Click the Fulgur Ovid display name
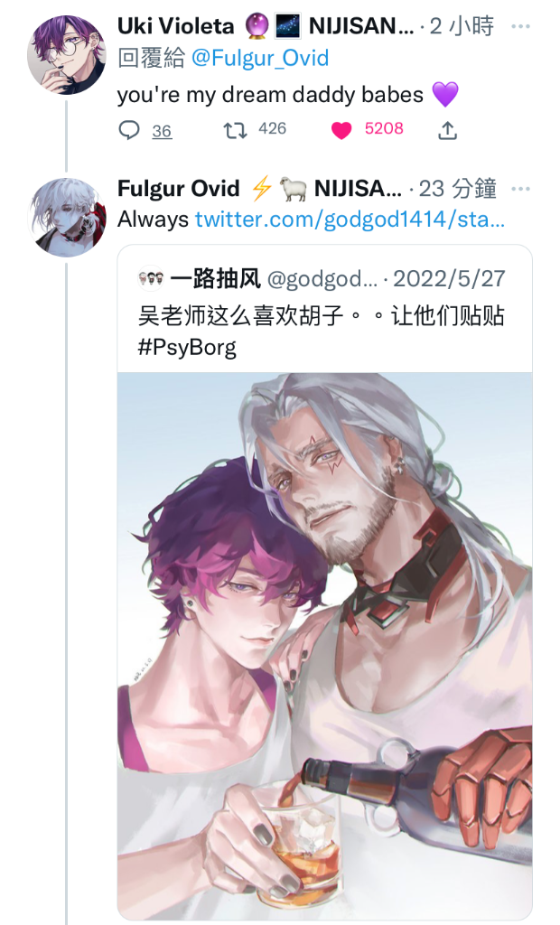The image size is (560, 925). coord(178,189)
